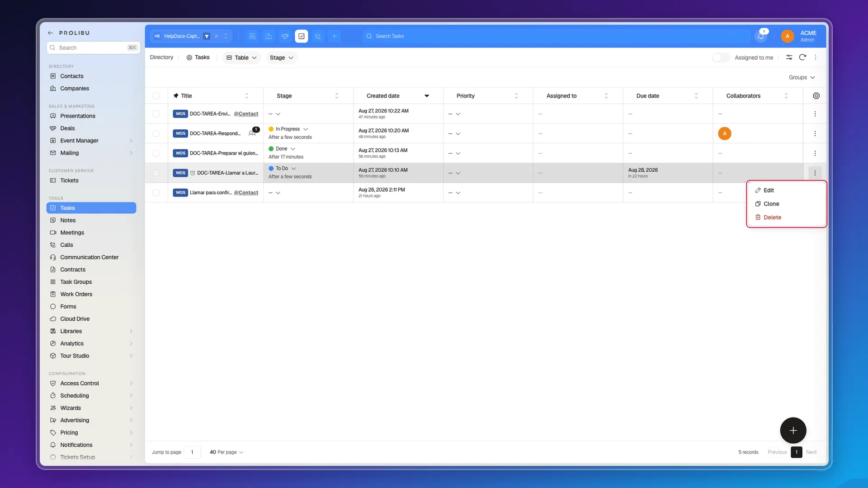
Task: Click the orange ACME avatar
Action: [x=788, y=36]
